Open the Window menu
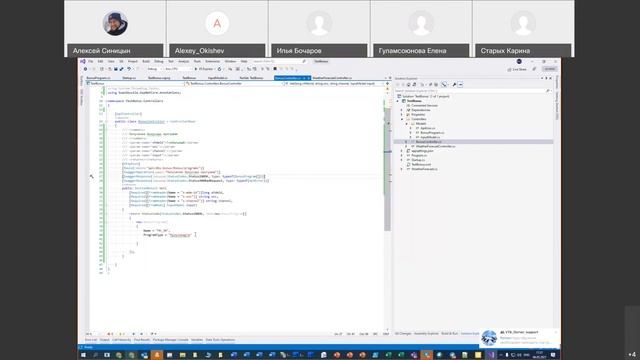 (x=230, y=61)
